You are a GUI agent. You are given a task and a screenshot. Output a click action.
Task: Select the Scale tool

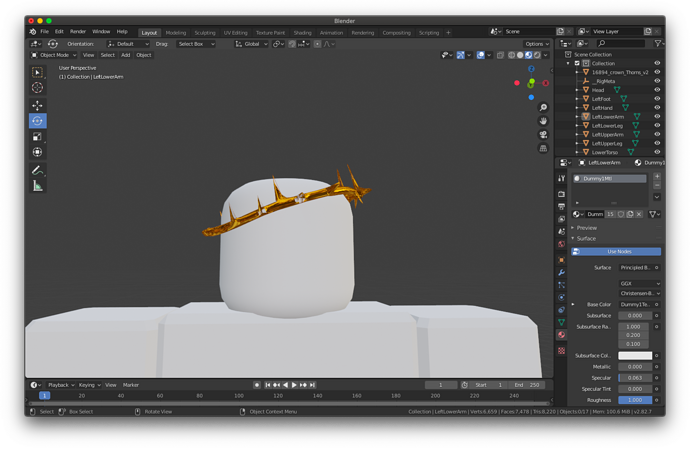tap(37, 137)
